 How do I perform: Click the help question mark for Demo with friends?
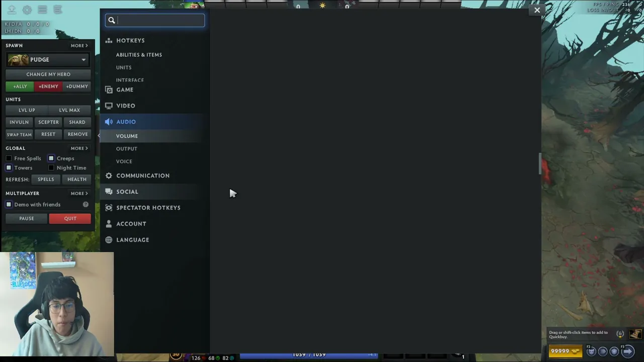(x=86, y=205)
